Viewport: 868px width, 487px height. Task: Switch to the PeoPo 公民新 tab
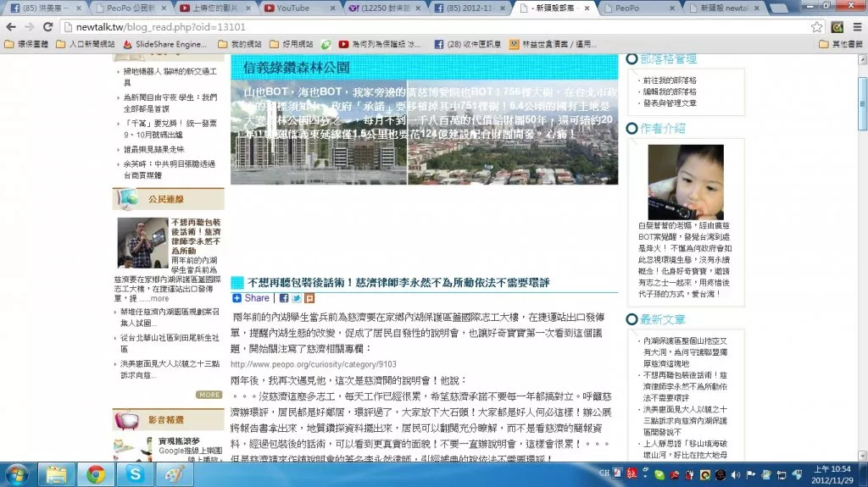[x=130, y=8]
